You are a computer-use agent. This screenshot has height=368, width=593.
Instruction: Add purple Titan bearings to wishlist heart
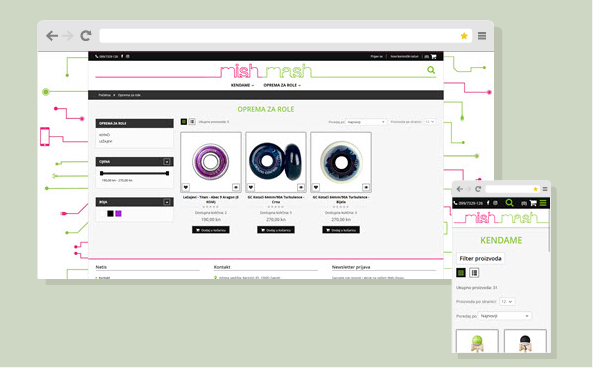pos(186,187)
